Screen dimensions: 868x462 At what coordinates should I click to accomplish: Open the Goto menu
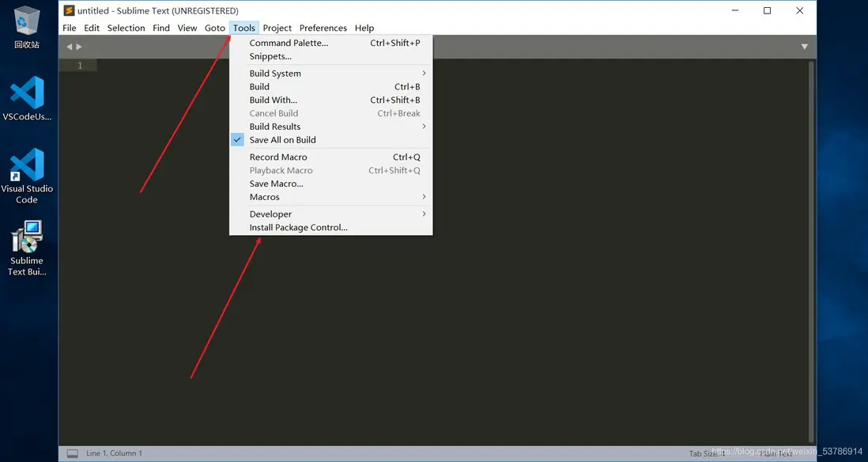click(215, 28)
